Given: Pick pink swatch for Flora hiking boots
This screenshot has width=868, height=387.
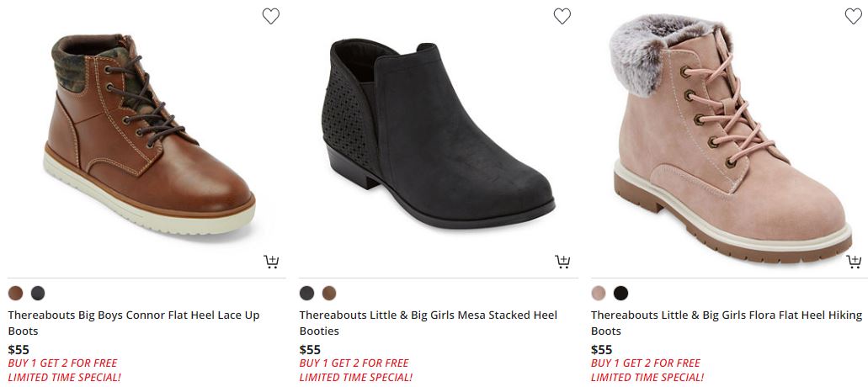Looking at the screenshot, I should pos(598,293).
